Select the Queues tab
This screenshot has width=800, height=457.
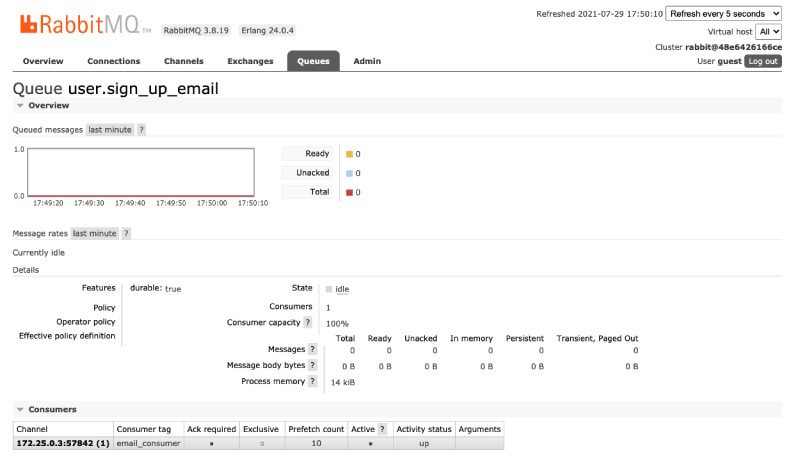(x=313, y=61)
